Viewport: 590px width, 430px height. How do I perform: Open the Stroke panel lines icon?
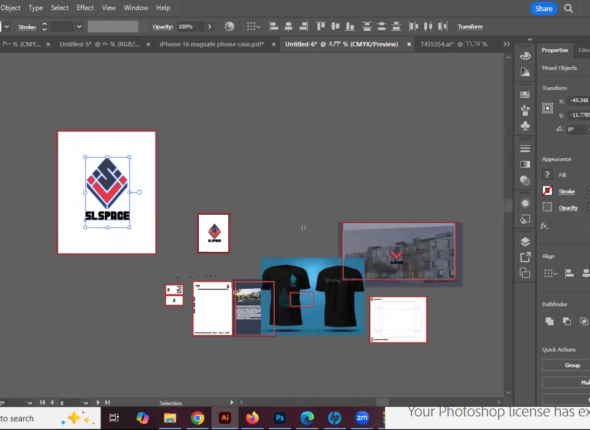pos(525,149)
